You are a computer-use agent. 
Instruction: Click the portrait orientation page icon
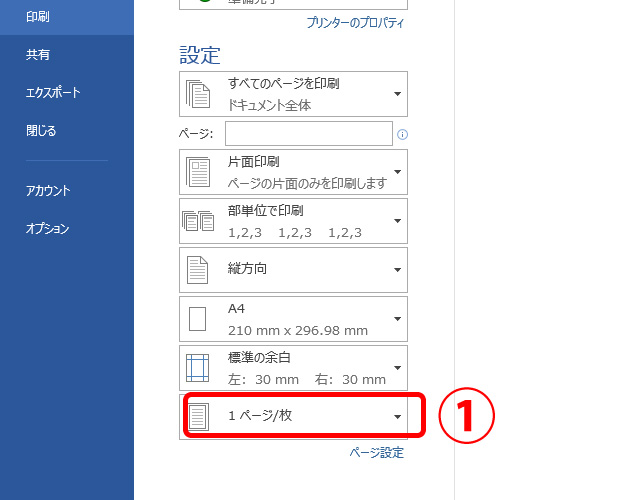[197, 270]
